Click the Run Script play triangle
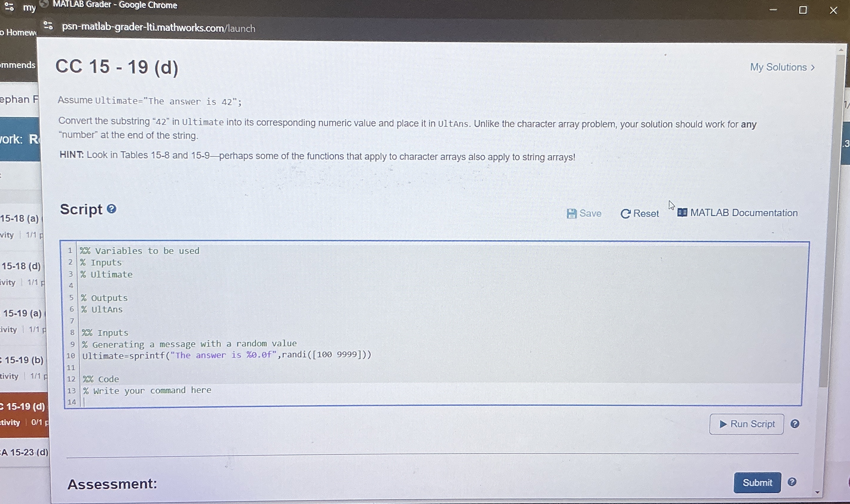Image resolution: width=850 pixels, height=504 pixels. (x=723, y=424)
